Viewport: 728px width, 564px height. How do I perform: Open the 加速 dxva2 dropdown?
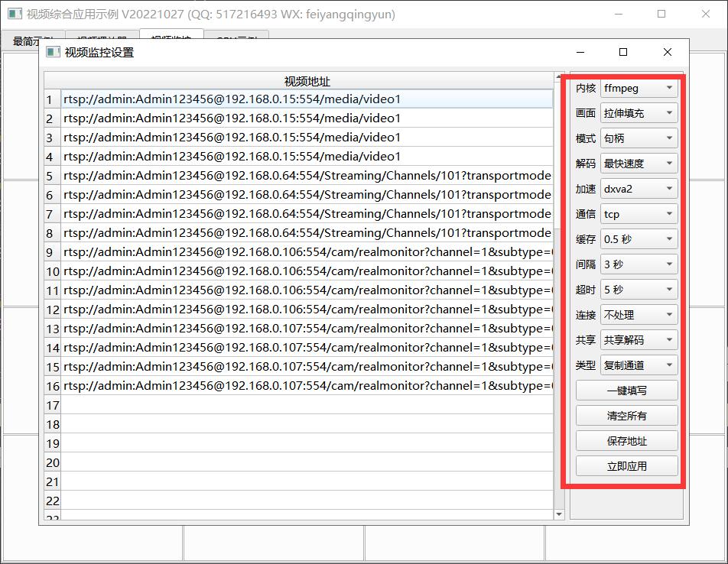pyautogui.click(x=639, y=189)
